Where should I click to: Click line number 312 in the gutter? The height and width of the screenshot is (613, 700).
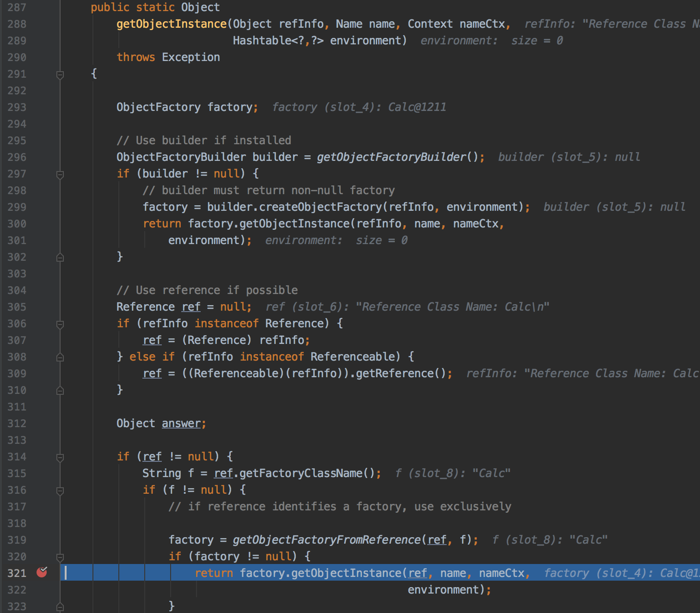click(x=17, y=423)
